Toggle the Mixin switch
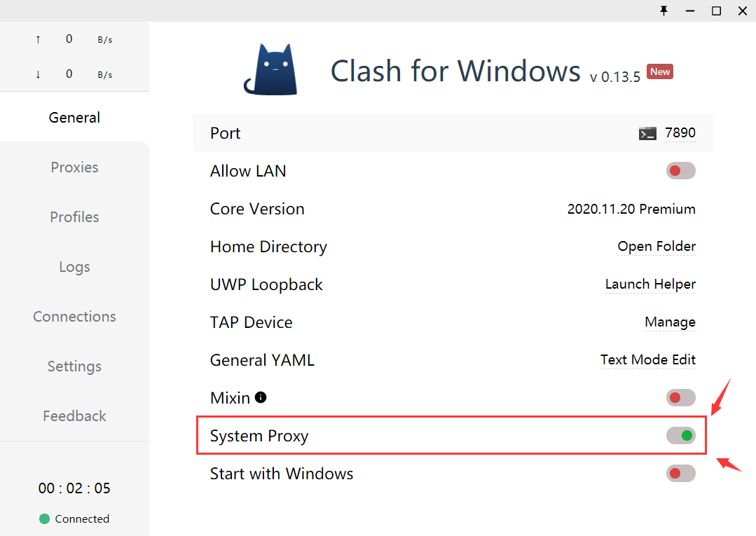756x536 pixels. pos(680,397)
